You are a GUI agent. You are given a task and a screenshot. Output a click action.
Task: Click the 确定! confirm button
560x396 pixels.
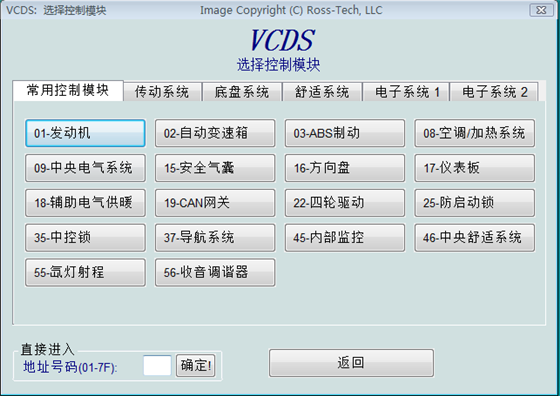point(196,365)
